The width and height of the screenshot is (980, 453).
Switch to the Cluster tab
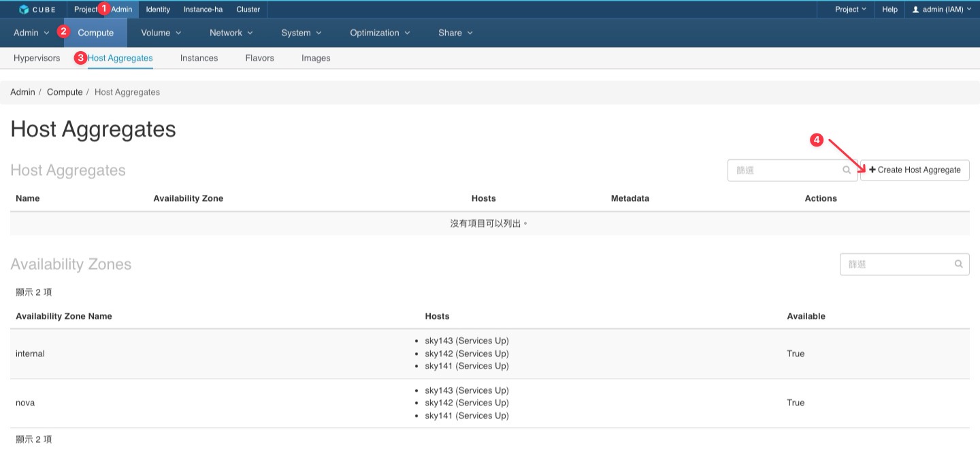coord(248,10)
